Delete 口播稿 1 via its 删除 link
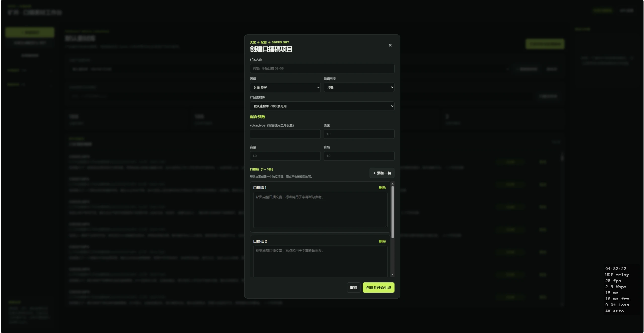 tap(382, 188)
